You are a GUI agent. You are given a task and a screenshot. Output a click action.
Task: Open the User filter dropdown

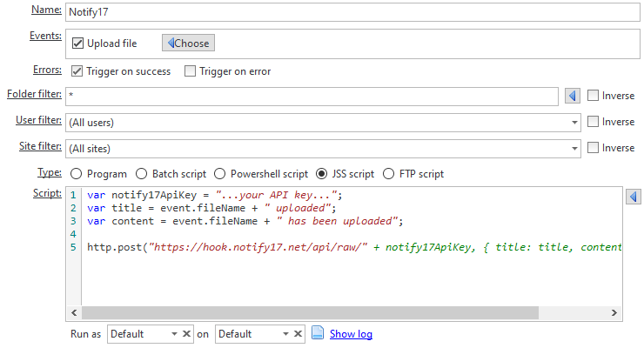pos(323,123)
